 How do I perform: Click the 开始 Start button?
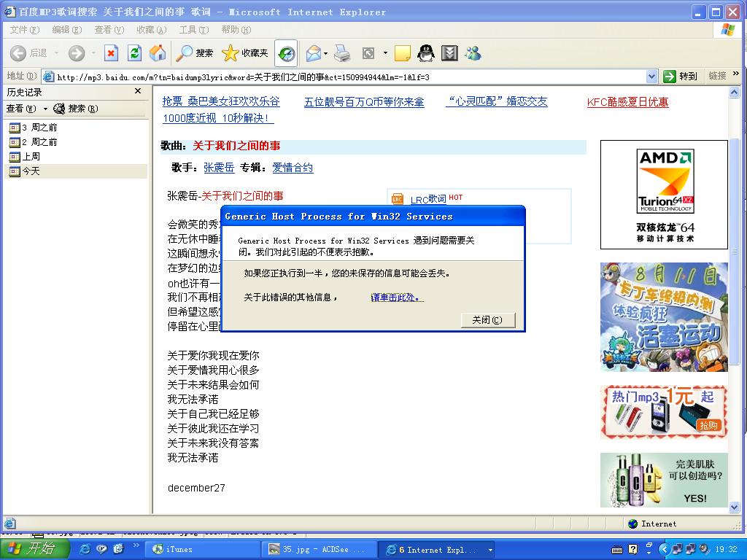click(35, 550)
